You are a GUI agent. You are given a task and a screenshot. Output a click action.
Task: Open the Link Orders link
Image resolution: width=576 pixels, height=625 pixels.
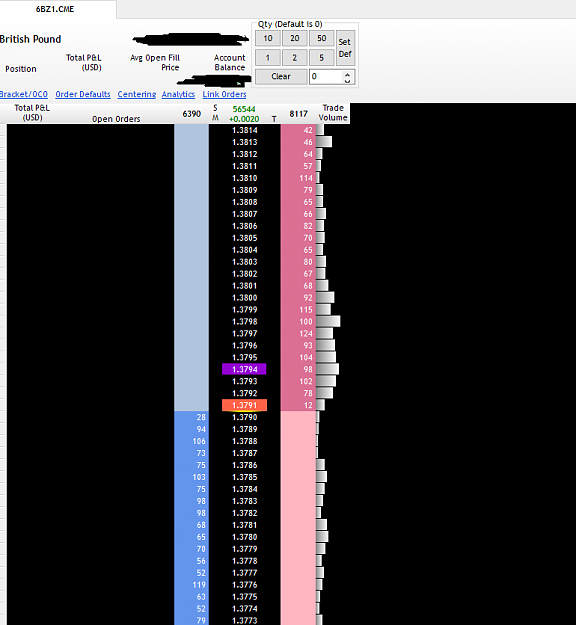click(224, 94)
